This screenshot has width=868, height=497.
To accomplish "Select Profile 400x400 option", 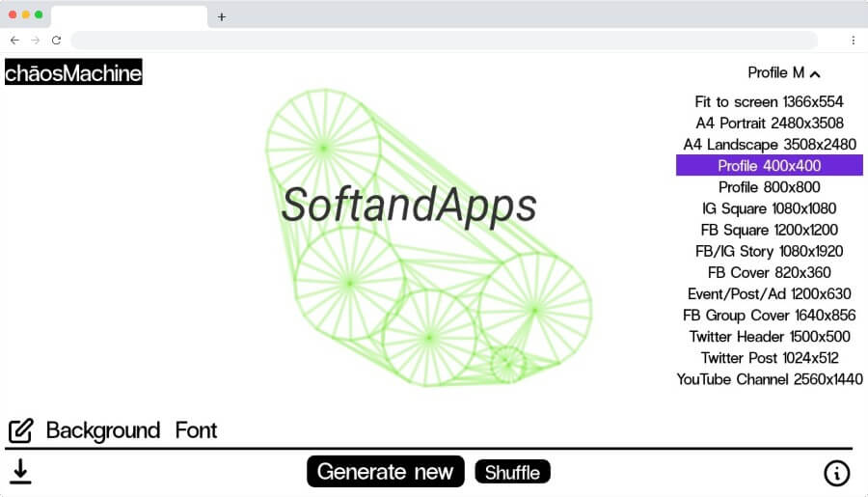I will tap(769, 166).
